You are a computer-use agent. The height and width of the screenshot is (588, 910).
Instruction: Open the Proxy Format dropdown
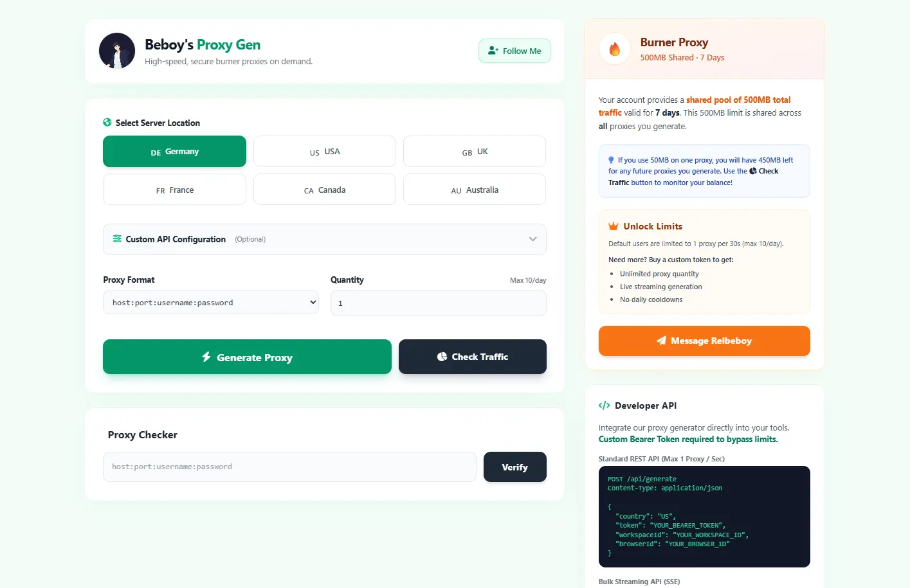click(211, 302)
